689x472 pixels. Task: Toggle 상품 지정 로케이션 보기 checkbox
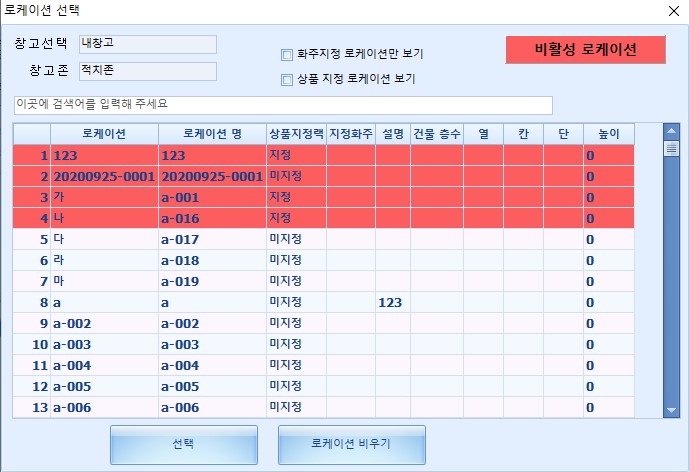287,78
